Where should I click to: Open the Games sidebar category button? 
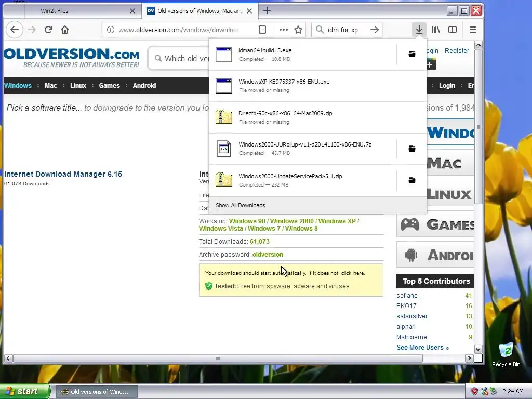point(435,224)
